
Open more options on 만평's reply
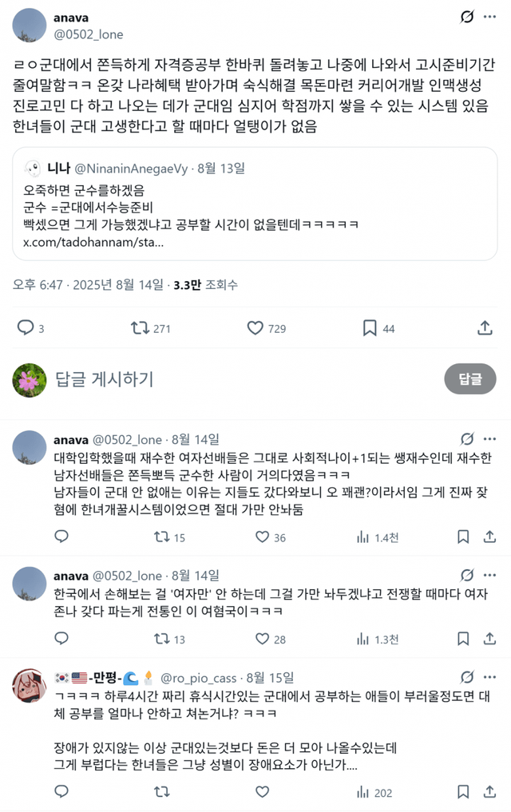[491, 678]
